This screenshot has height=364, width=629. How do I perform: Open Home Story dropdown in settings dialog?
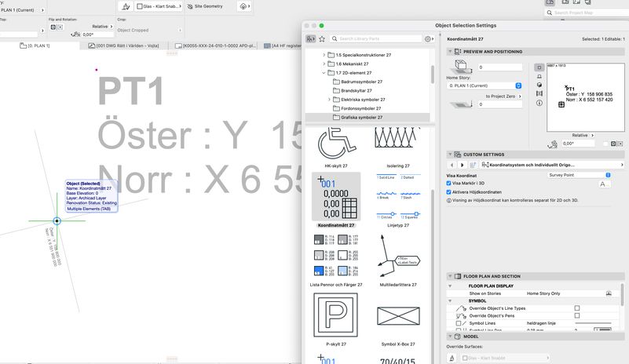(x=485, y=86)
